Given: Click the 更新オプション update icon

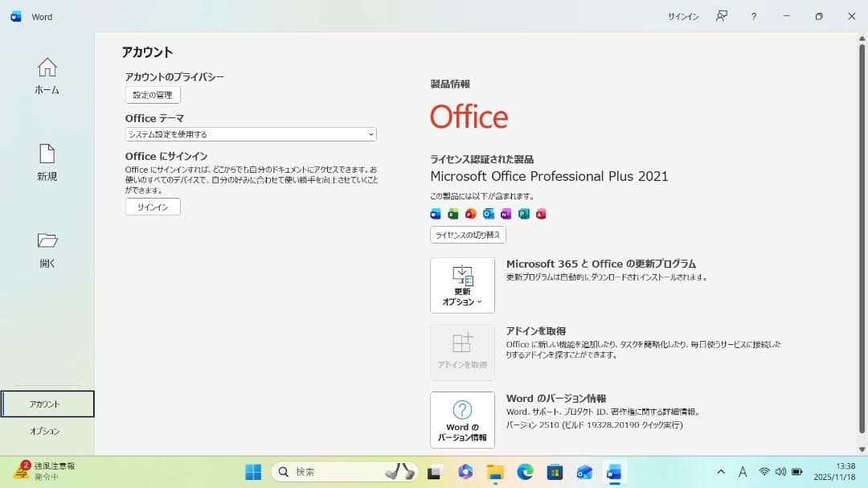Looking at the screenshot, I should 462,277.
